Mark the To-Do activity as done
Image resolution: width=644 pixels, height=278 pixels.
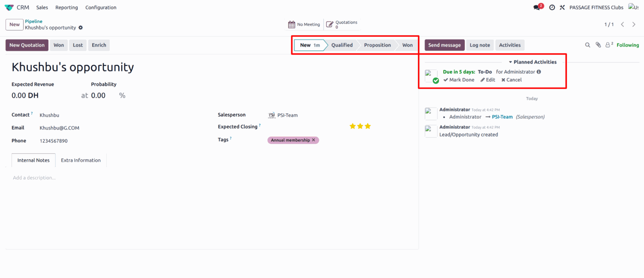[459, 80]
